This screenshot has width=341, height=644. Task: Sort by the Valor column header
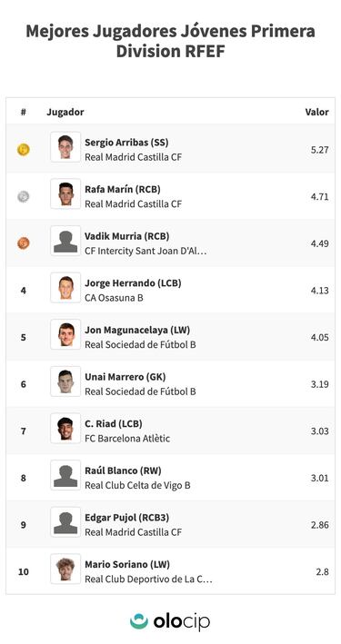(316, 112)
